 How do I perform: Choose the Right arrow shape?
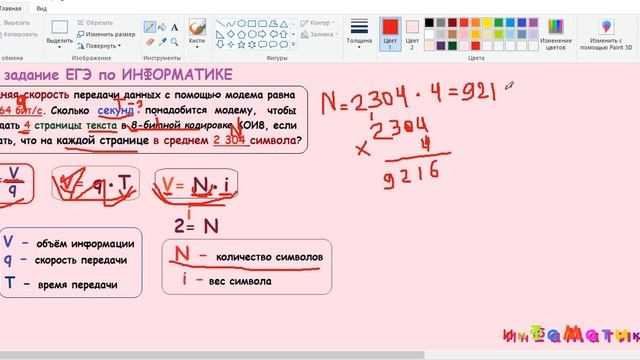point(263,34)
